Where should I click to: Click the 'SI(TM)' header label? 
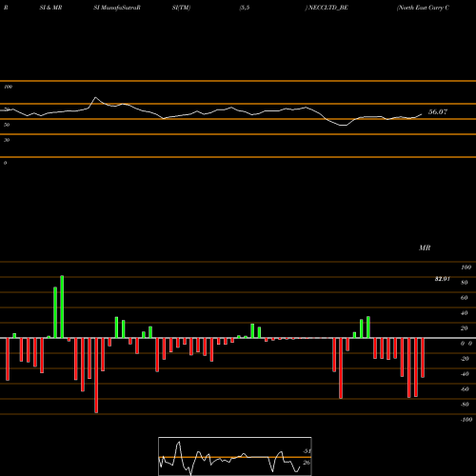tap(181, 8)
